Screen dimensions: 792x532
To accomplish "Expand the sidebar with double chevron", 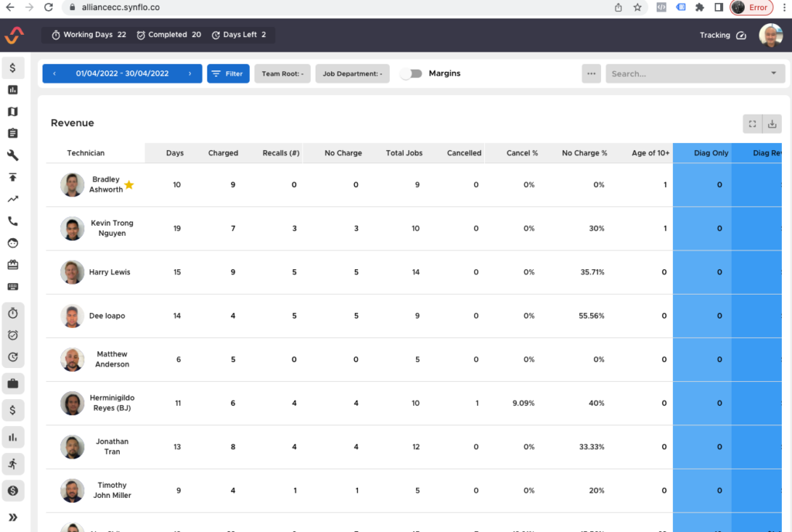I will pos(13,517).
